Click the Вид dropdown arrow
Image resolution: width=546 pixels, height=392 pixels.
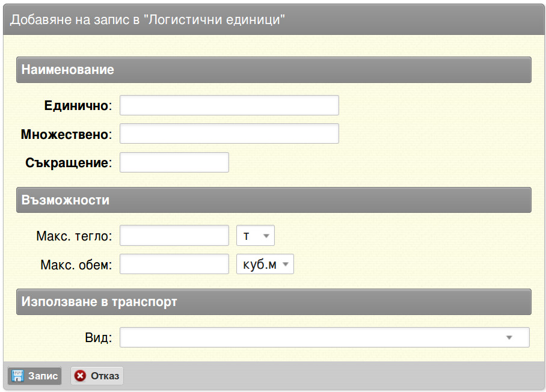[x=509, y=338]
